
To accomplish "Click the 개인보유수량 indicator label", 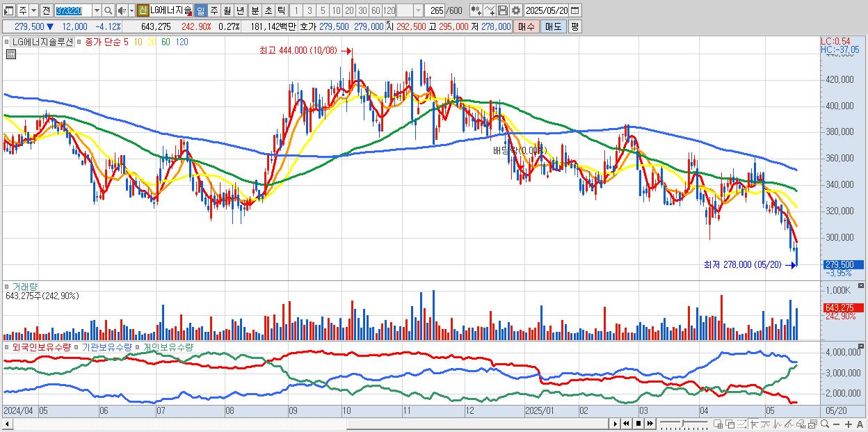I will tap(168, 346).
